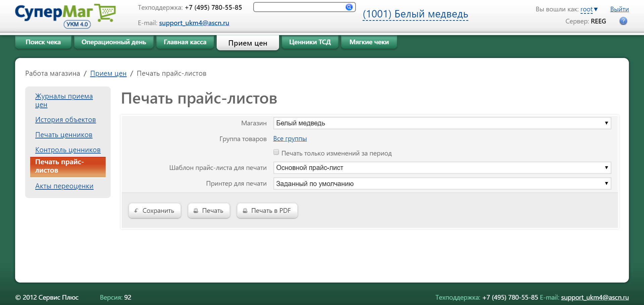The width and height of the screenshot is (644, 305).
Task: Open Контроль ценников in sidebar
Action: point(68,150)
